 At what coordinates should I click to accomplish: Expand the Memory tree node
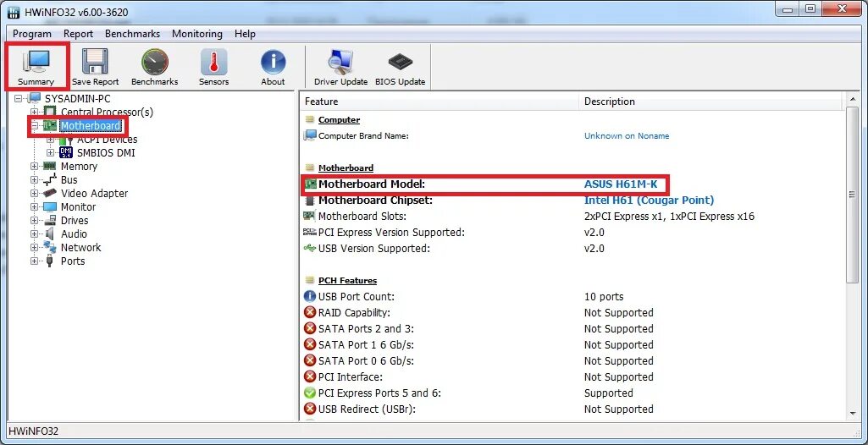[x=35, y=166]
